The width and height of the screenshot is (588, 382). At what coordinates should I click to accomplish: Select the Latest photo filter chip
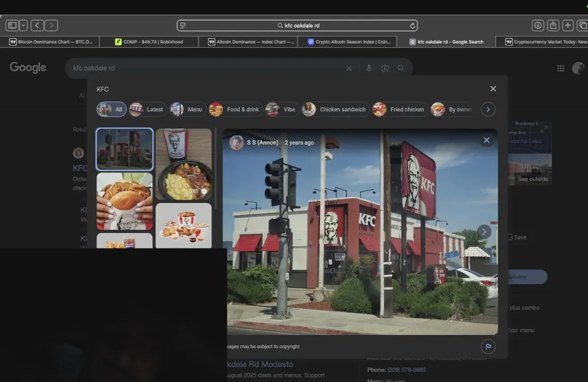click(x=147, y=109)
